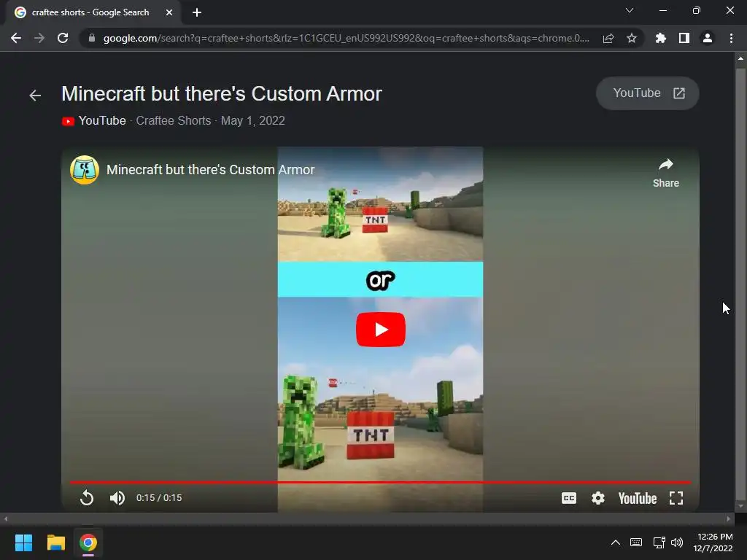
Task: Open Chrome profile menu
Action: pos(707,38)
